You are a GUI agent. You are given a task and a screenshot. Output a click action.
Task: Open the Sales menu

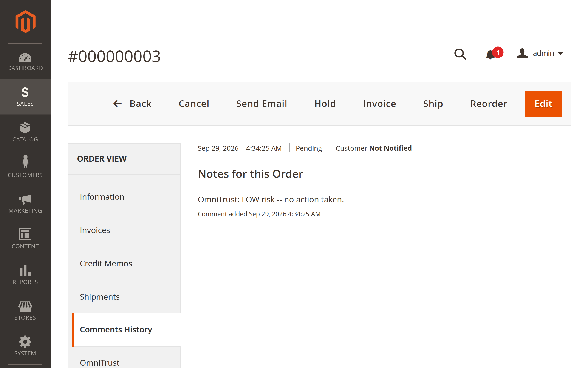click(25, 97)
